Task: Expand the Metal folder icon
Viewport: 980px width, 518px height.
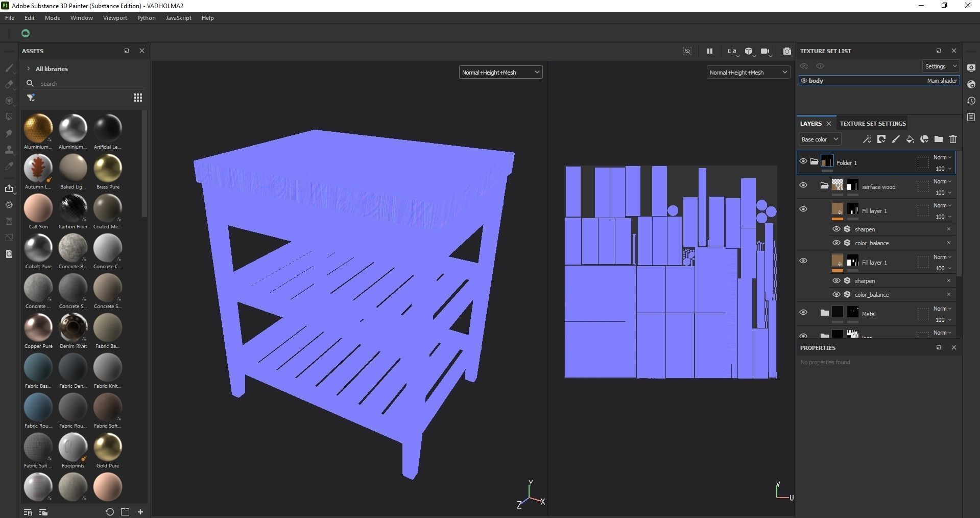Action: click(x=824, y=313)
